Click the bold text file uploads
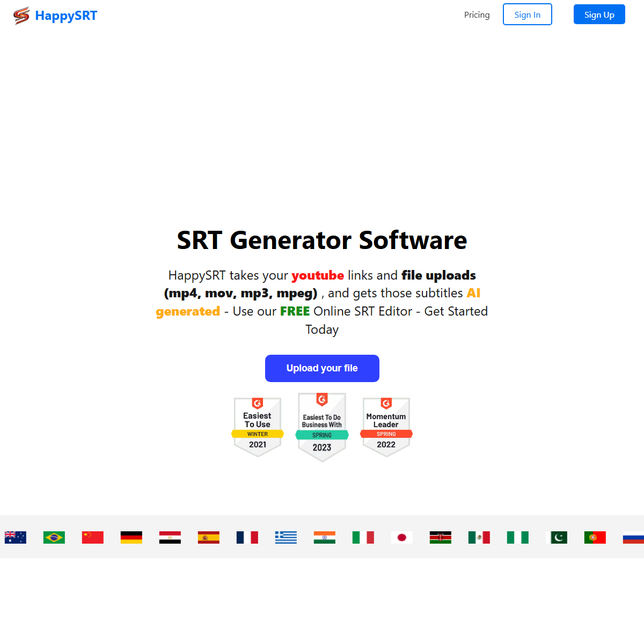This screenshot has width=644, height=644. [438, 275]
